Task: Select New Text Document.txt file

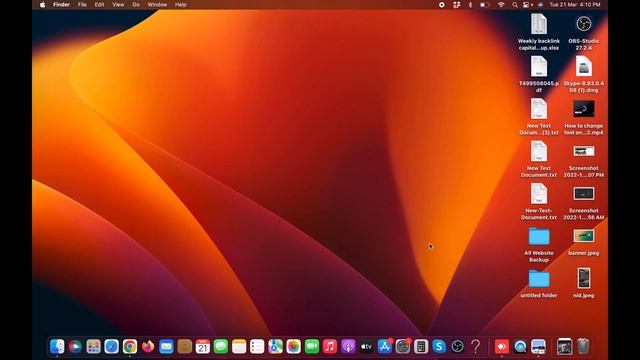Action: point(539,159)
